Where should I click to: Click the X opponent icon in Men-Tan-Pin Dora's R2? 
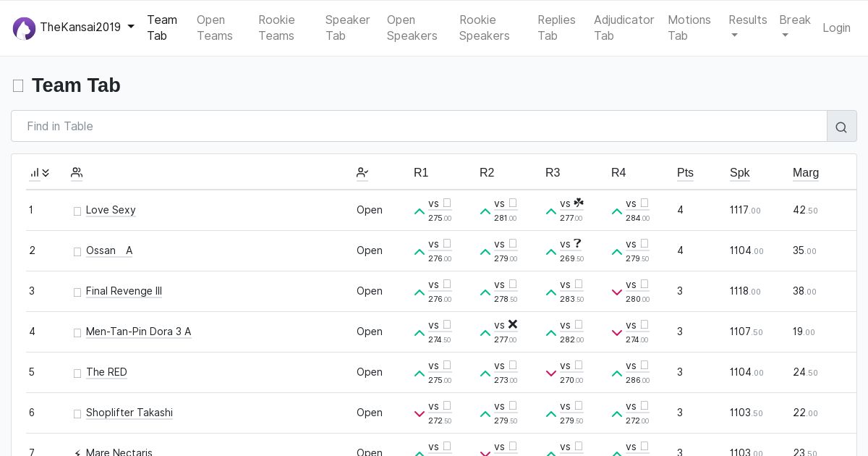coord(513,325)
